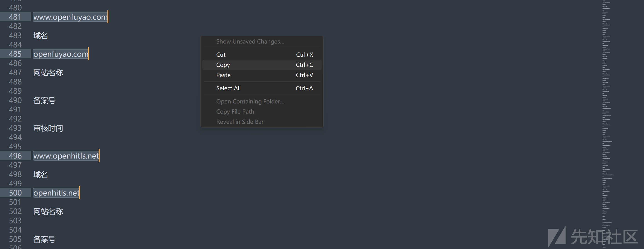Click the 域名 text on line 483
The image size is (644, 249).
pyautogui.click(x=41, y=36)
